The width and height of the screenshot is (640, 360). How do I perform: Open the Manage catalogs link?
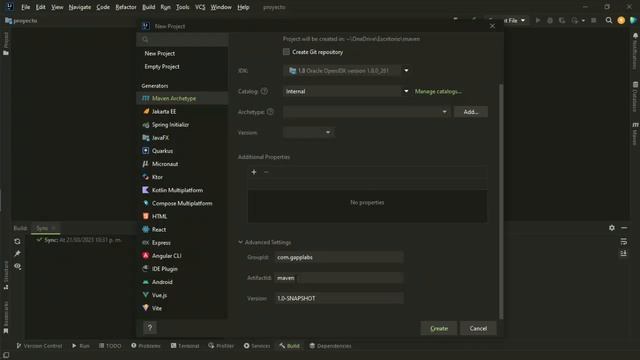pyautogui.click(x=438, y=91)
